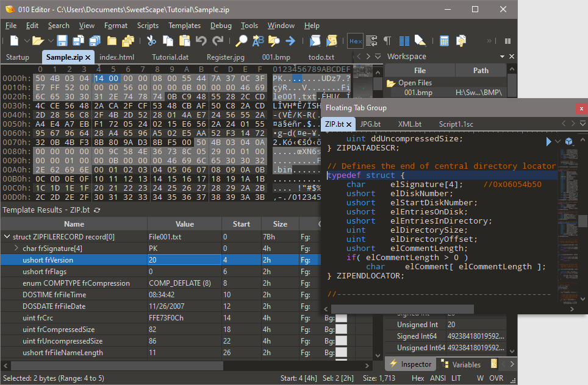Click the Goto blue arrow icon
The width and height of the screenshot is (588, 385).
pyautogui.click(x=290, y=40)
